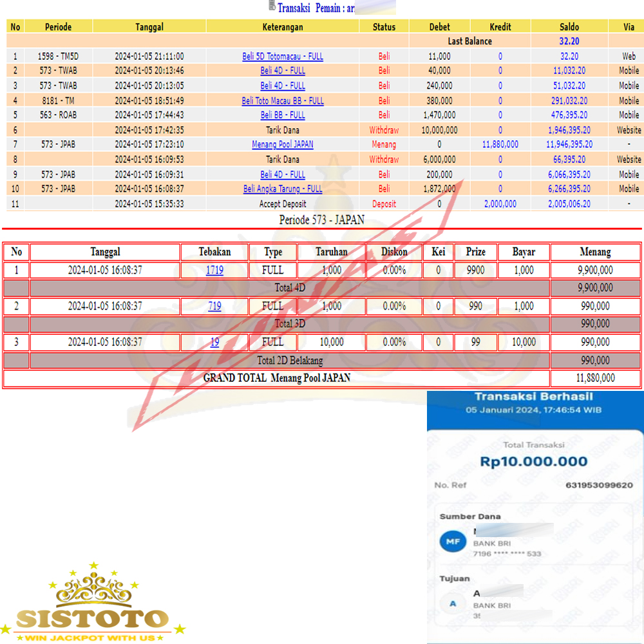Image resolution: width=644 pixels, height=644 pixels.
Task: Select the Saldo column header
Action: [569, 26]
